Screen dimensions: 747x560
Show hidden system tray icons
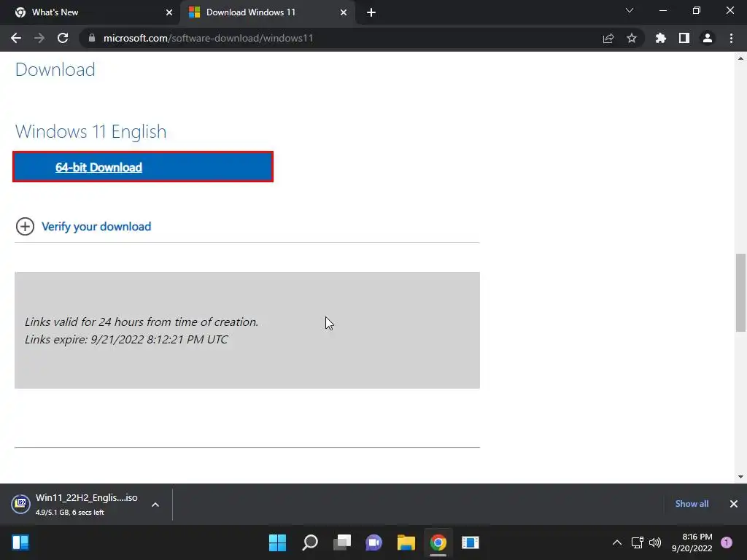[617, 542]
